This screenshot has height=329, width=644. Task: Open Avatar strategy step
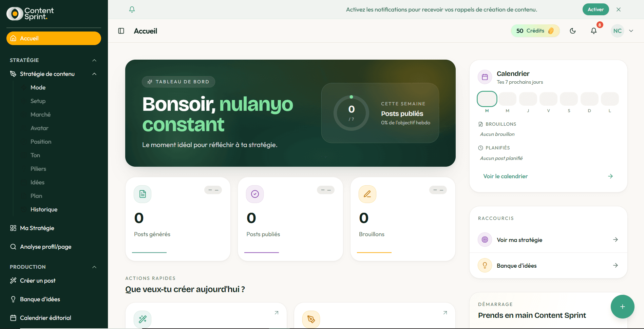pos(39,128)
